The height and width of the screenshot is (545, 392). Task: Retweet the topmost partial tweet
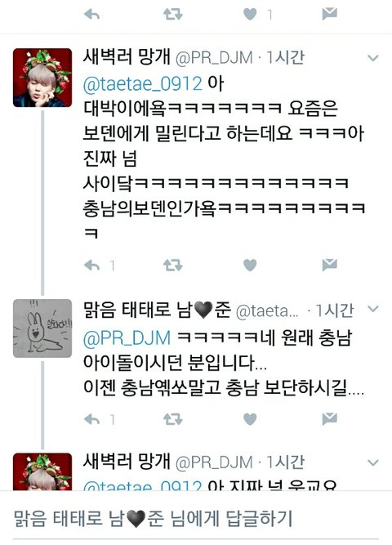[172, 14]
